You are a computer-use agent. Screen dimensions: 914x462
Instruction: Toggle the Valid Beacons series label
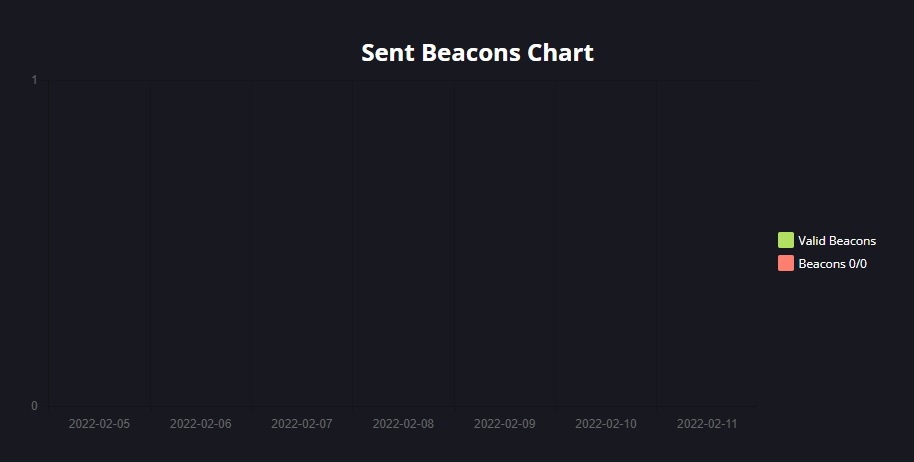click(x=836, y=241)
